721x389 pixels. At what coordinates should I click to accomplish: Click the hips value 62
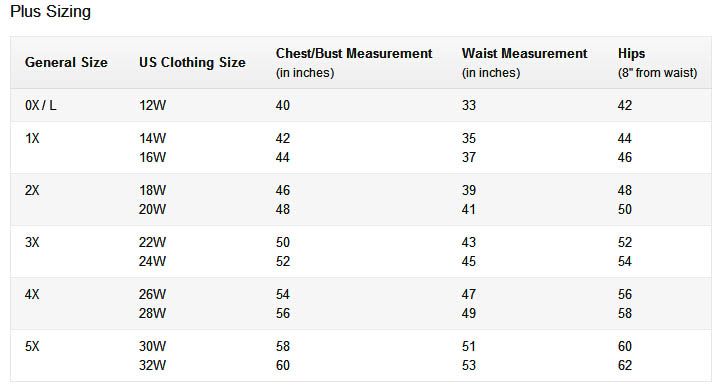(x=625, y=365)
